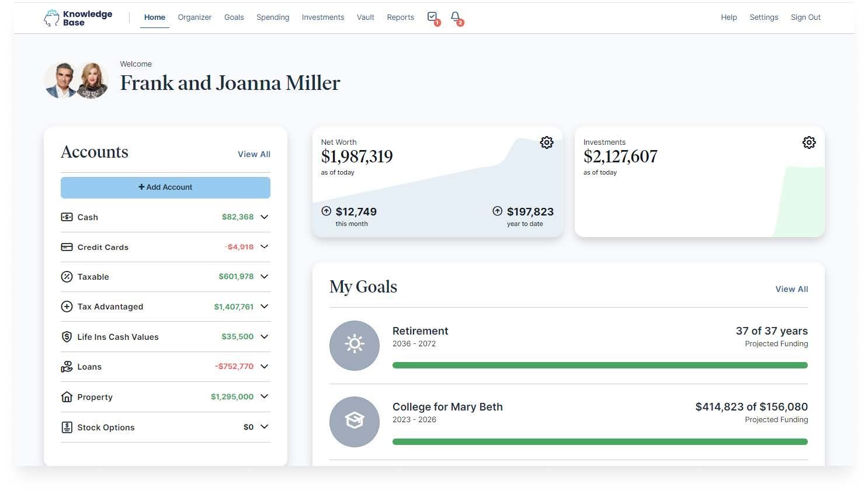
Task: Open the notifications bell
Action: 456,17
